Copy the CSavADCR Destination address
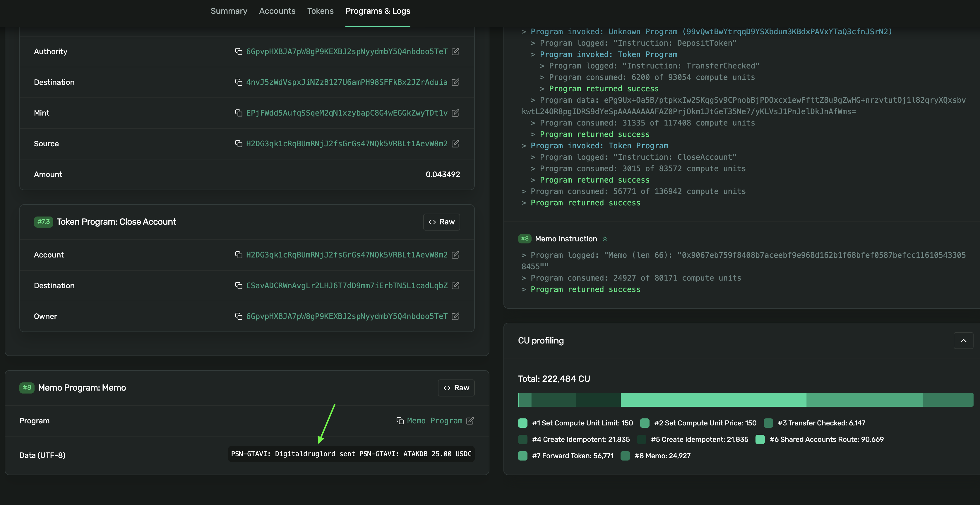 (x=239, y=286)
